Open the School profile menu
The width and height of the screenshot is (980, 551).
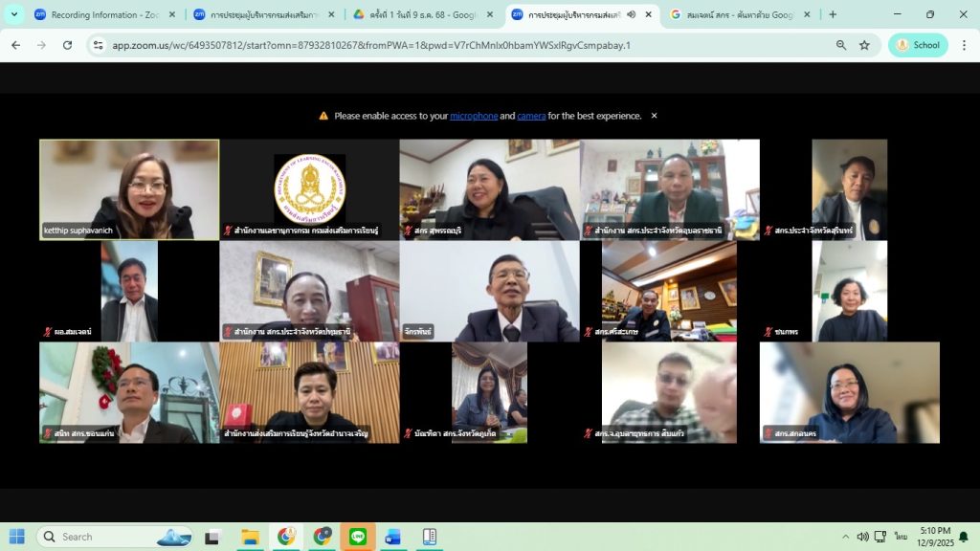[x=918, y=45]
